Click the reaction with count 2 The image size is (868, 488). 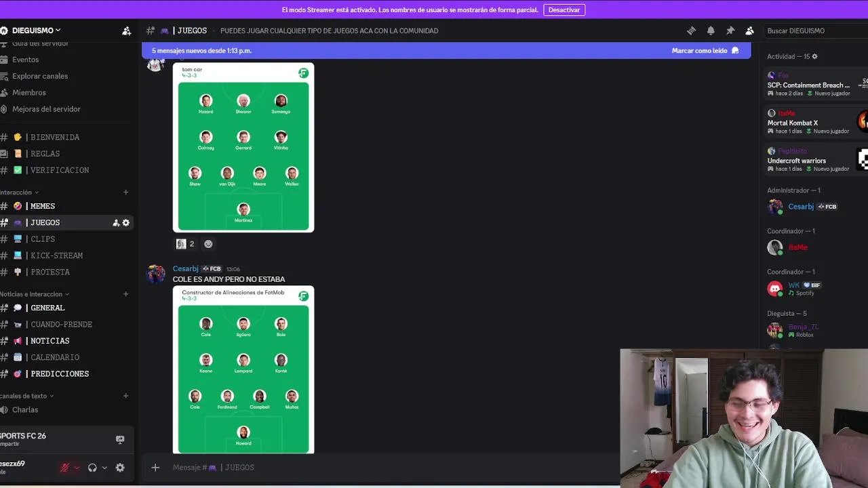(x=185, y=244)
